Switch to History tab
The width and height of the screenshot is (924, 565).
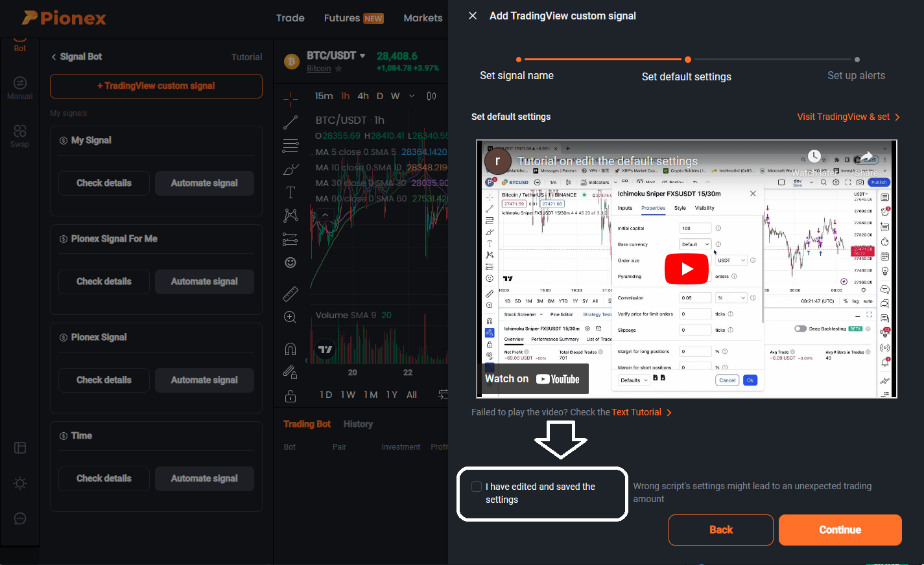pos(358,424)
